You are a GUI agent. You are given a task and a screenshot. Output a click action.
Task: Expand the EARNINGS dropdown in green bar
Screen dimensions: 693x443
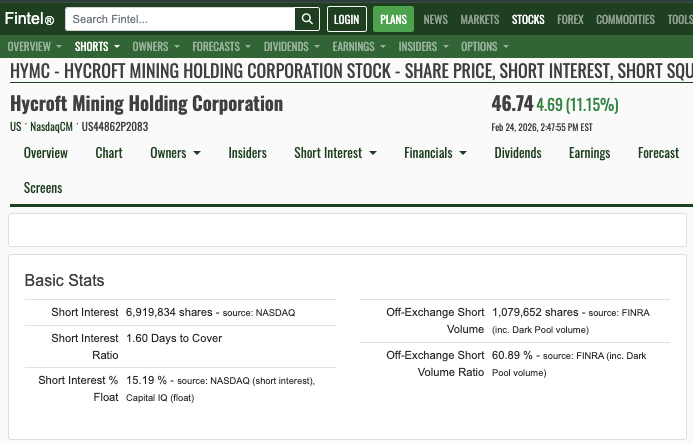(359, 46)
